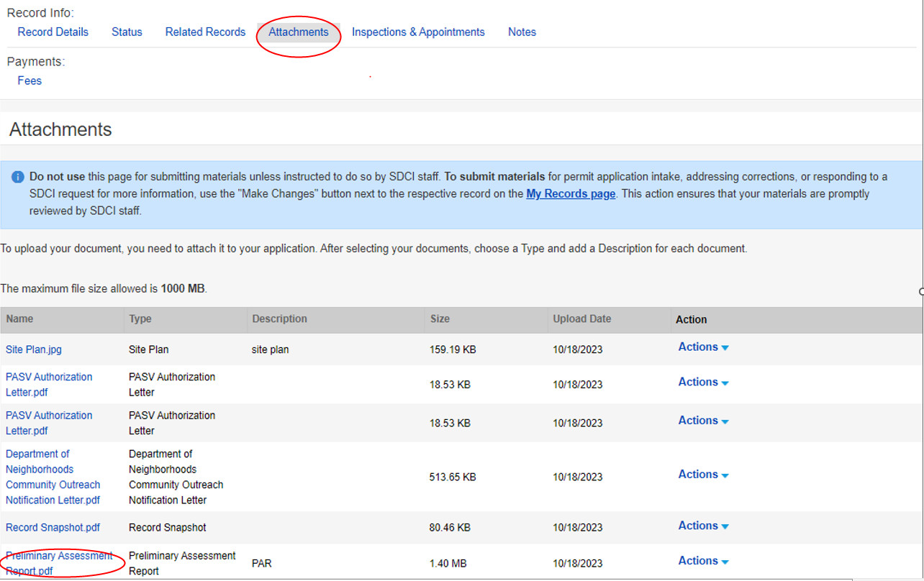The height and width of the screenshot is (581, 924).
Task: Open Record Snapshot.pdf attachment
Action: (x=53, y=527)
